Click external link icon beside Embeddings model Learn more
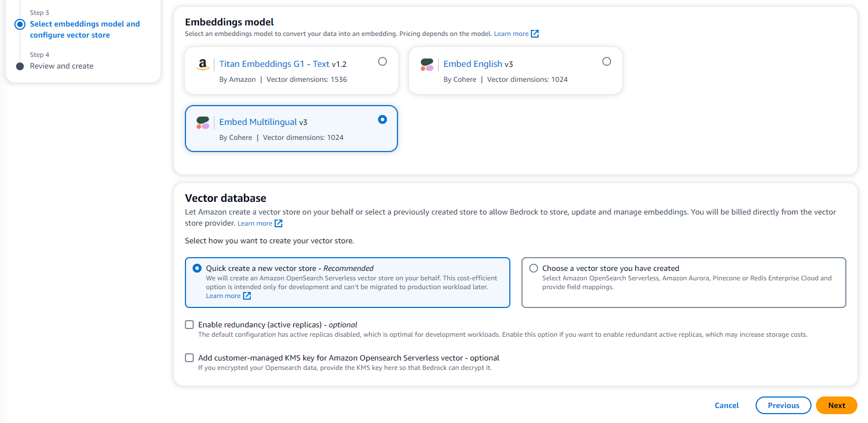868x423 pixels. [535, 34]
